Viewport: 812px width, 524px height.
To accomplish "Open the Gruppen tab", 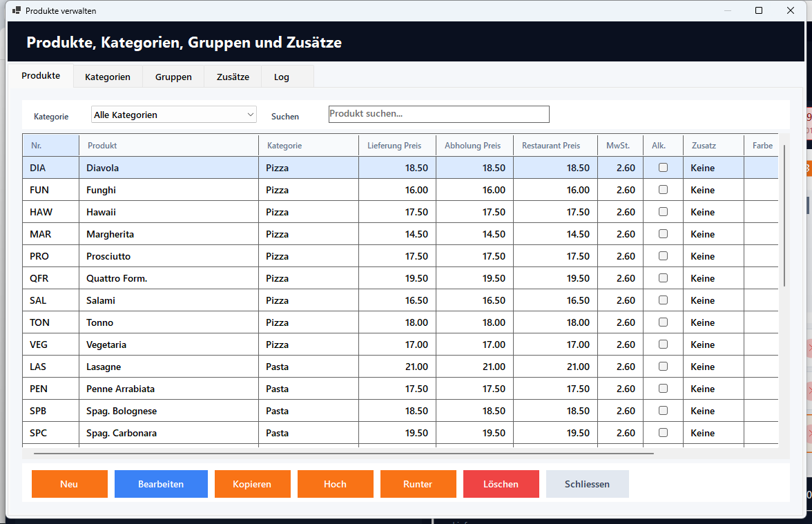I will (x=173, y=77).
